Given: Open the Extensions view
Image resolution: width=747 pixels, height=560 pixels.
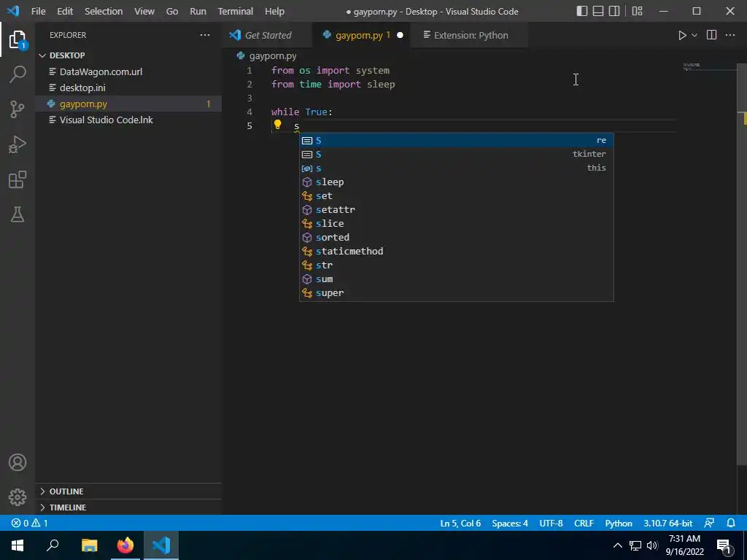Looking at the screenshot, I should pos(18,179).
